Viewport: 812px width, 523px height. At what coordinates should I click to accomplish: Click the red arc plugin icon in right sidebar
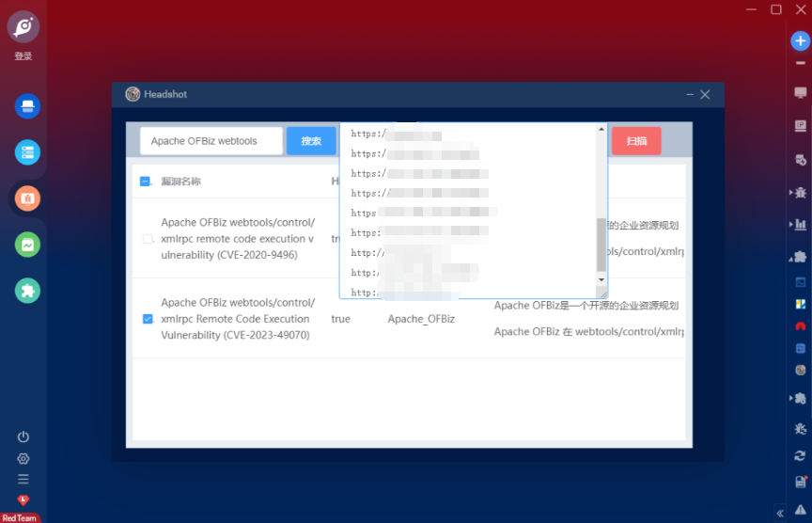click(x=801, y=326)
